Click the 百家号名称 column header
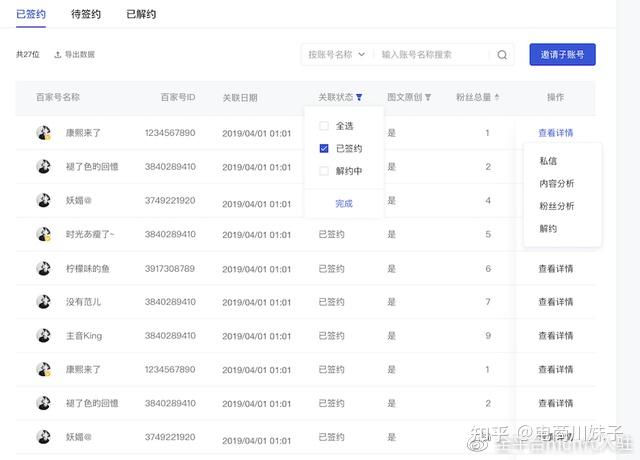 58,97
